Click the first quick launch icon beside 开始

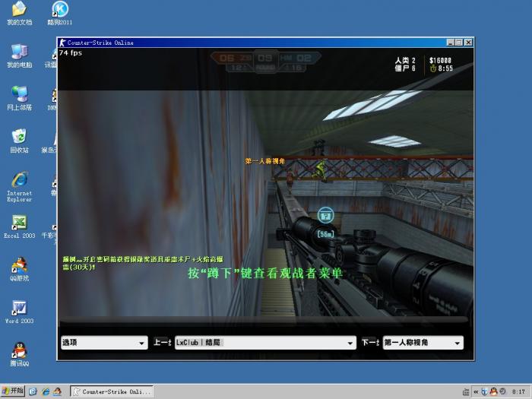[x=33, y=391]
